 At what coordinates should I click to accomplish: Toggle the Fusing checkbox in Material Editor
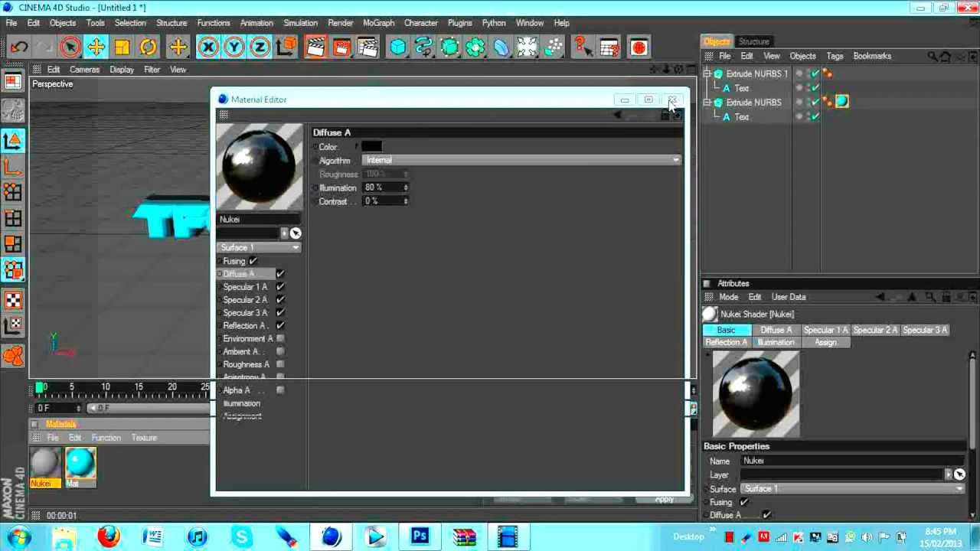253,261
